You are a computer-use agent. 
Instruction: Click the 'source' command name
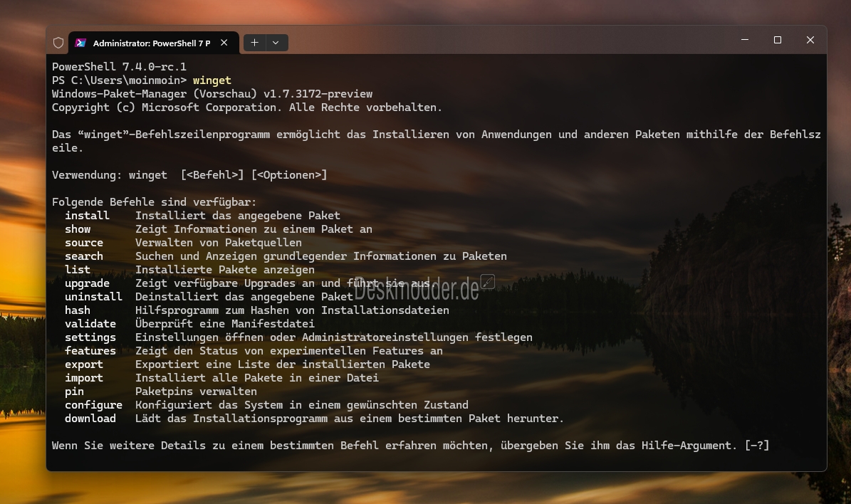click(83, 243)
